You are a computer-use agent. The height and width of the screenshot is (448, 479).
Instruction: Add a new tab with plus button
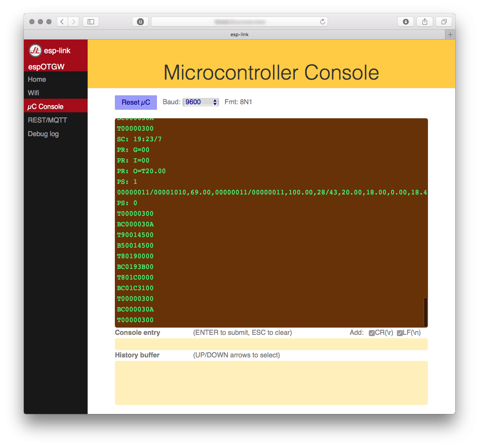(x=450, y=34)
